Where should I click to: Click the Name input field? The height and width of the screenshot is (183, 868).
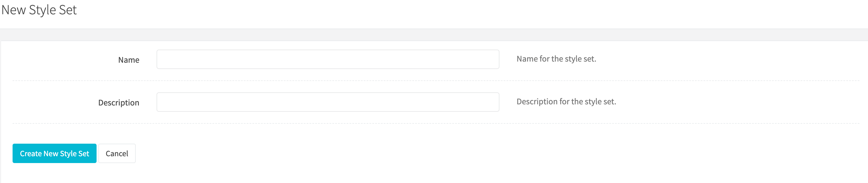pyautogui.click(x=327, y=59)
